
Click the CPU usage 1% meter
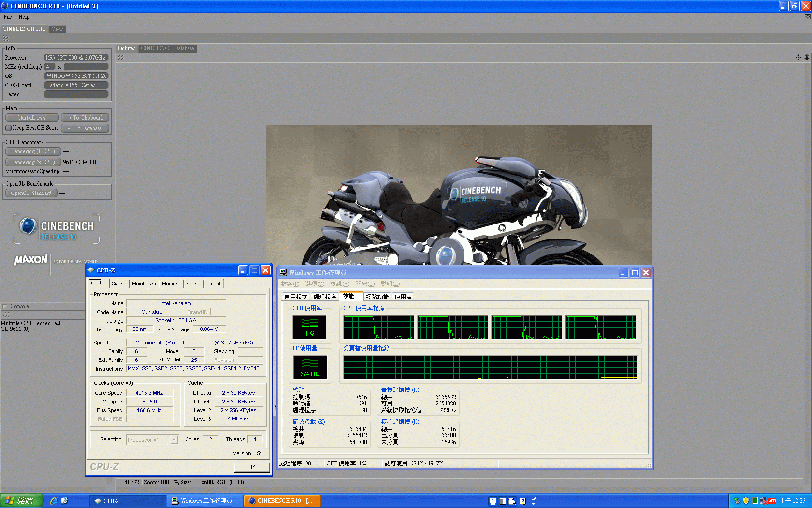[x=310, y=327]
